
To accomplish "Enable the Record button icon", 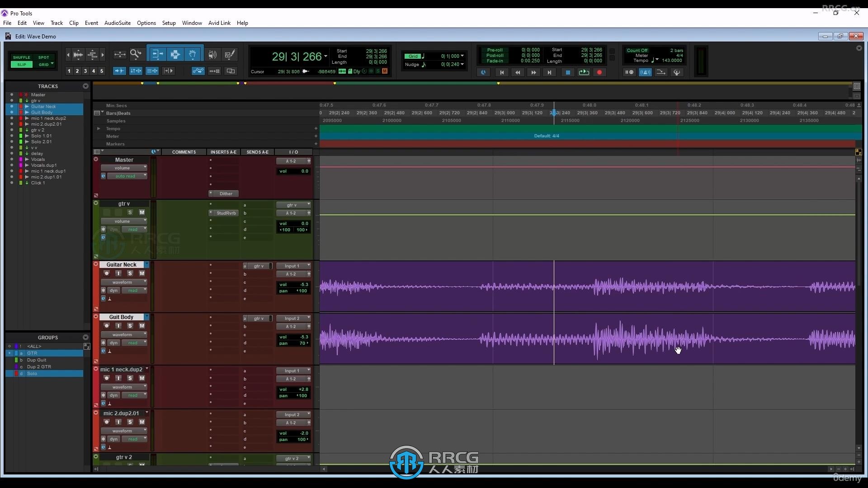I will point(599,72).
